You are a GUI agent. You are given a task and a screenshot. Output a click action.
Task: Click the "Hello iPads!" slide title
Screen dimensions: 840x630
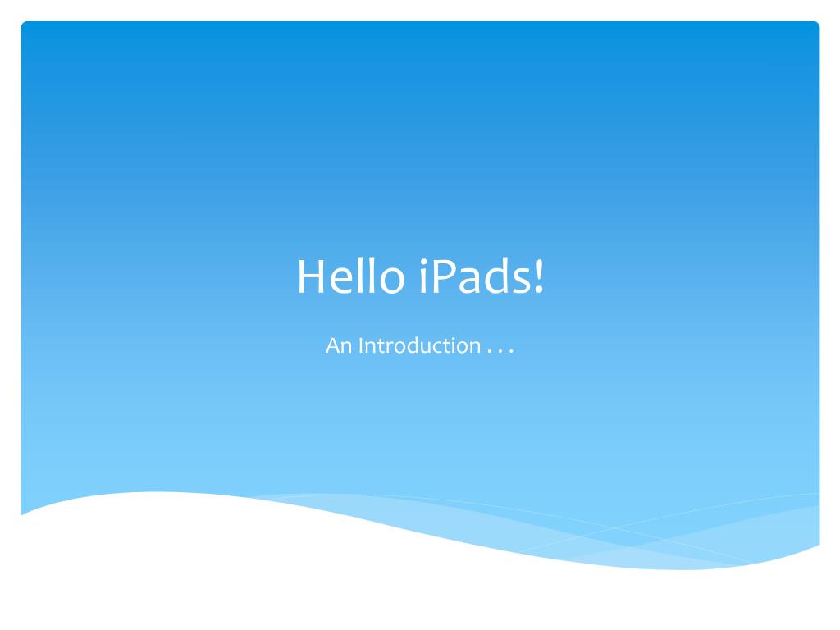tap(421, 276)
